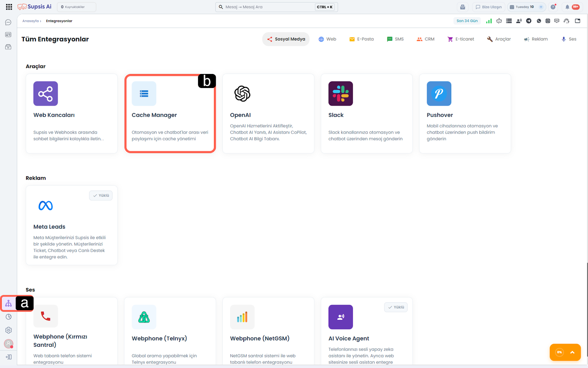Click the chatbot robot icon

coord(499,21)
